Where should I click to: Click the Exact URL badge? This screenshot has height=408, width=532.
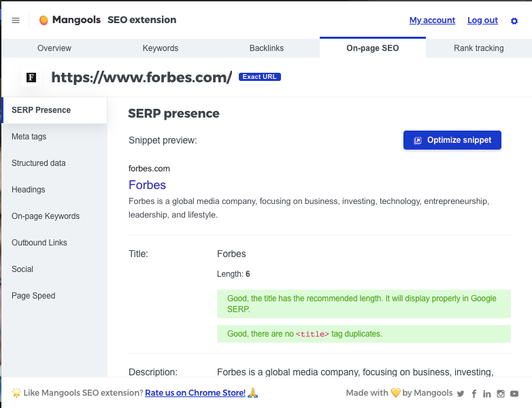[x=260, y=77]
